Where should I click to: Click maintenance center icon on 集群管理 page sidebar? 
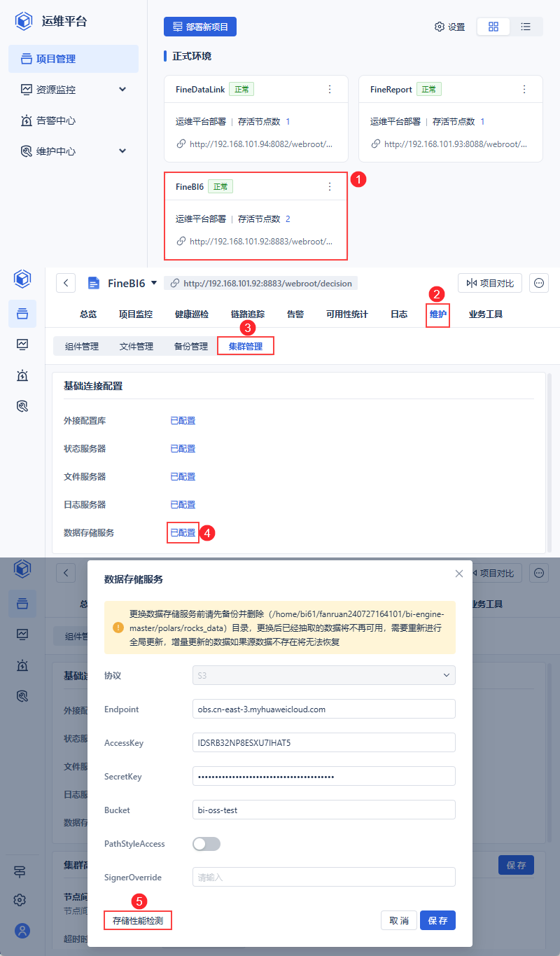[22, 406]
